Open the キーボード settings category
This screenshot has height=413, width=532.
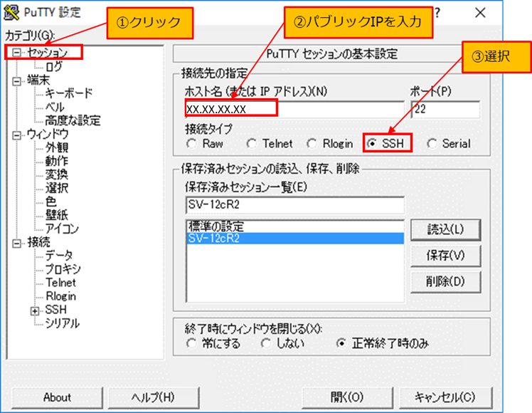(68, 93)
